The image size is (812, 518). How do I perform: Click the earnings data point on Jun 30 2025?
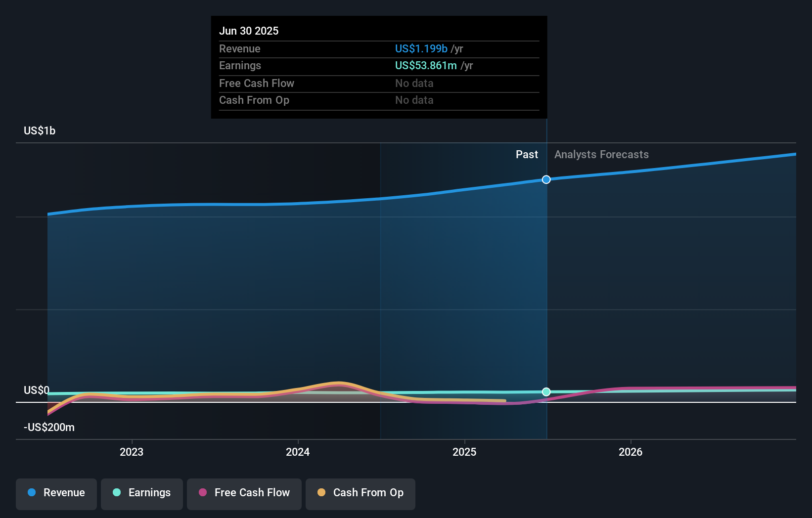coord(546,392)
